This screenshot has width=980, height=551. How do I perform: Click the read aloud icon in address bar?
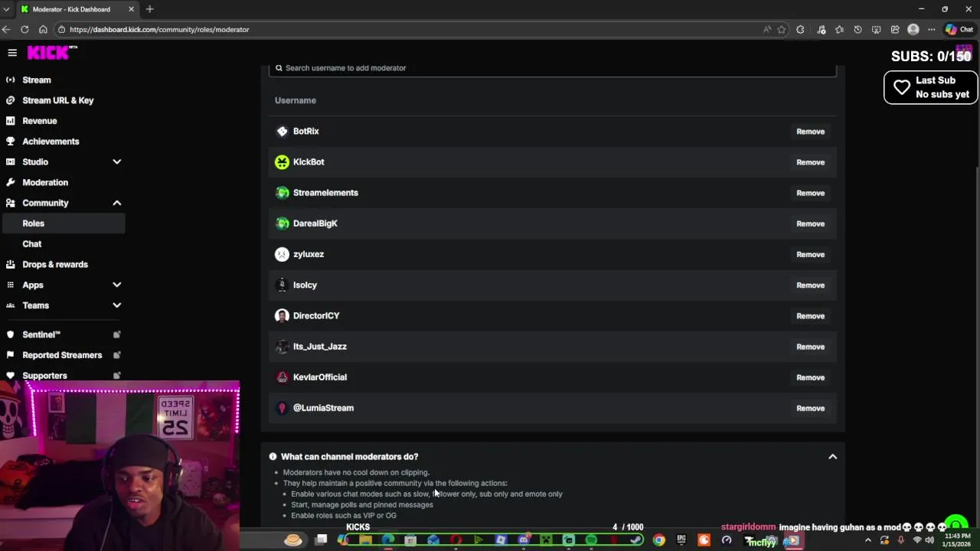click(766, 29)
